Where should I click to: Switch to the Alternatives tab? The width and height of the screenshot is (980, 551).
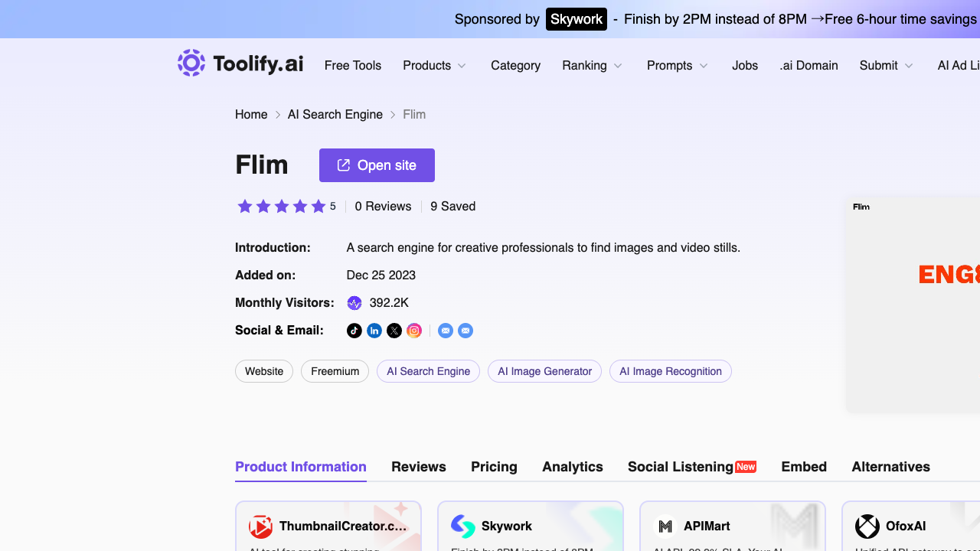pos(891,467)
